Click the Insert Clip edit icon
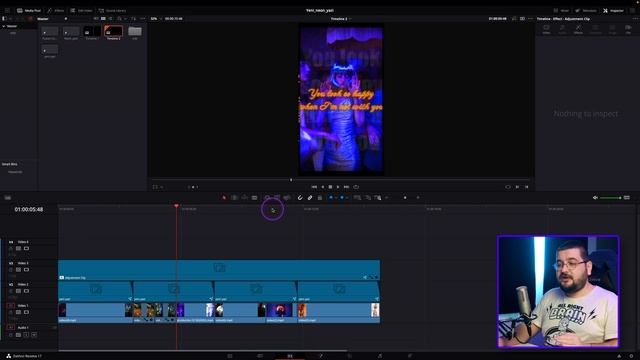This screenshot has width=640, height=360. point(267,198)
